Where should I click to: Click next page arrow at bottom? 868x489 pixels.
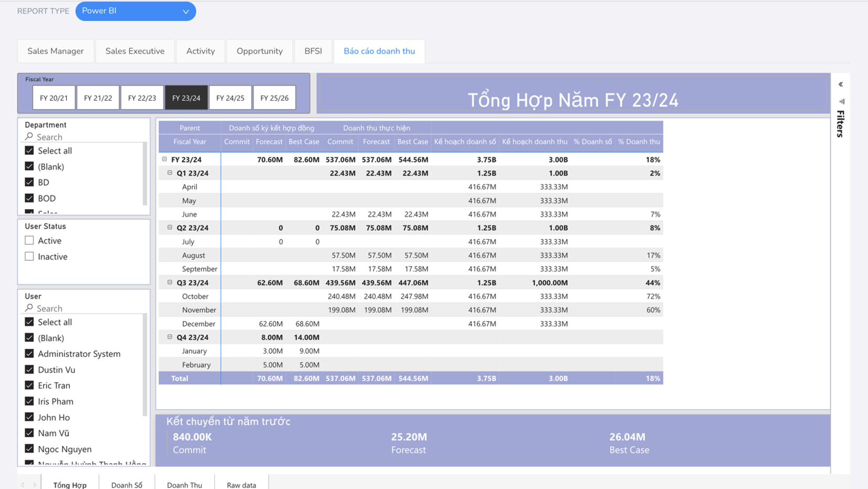point(35,485)
